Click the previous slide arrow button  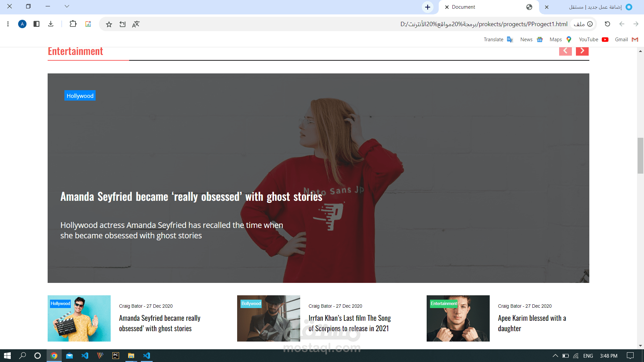coord(565,51)
